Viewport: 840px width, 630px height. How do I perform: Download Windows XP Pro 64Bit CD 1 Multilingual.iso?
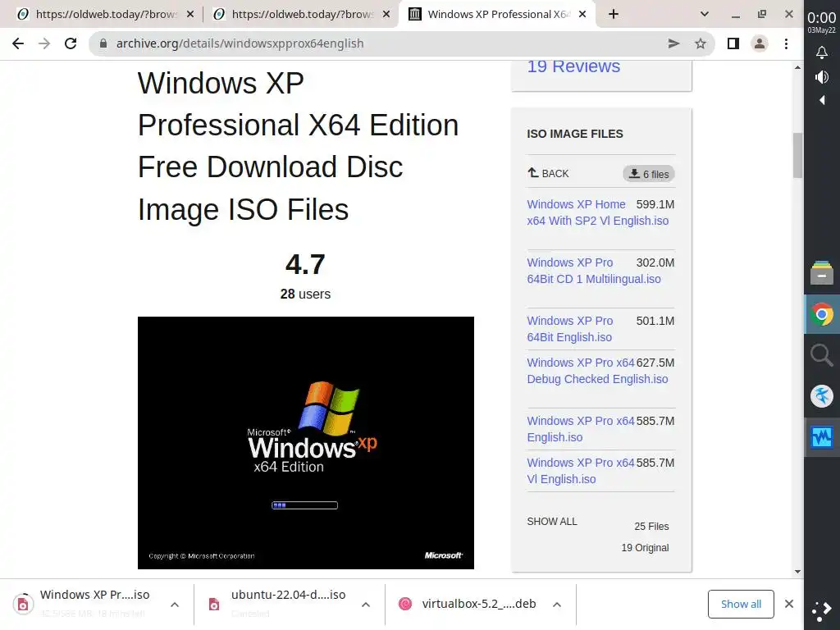594,271
